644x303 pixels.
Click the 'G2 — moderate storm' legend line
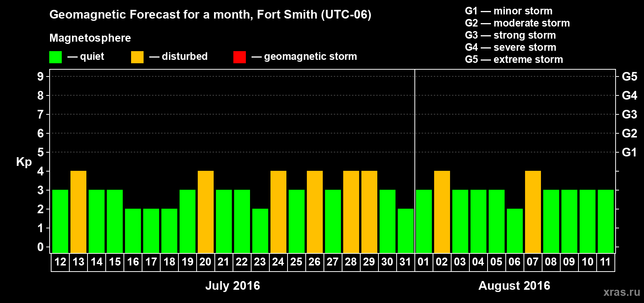click(x=517, y=23)
